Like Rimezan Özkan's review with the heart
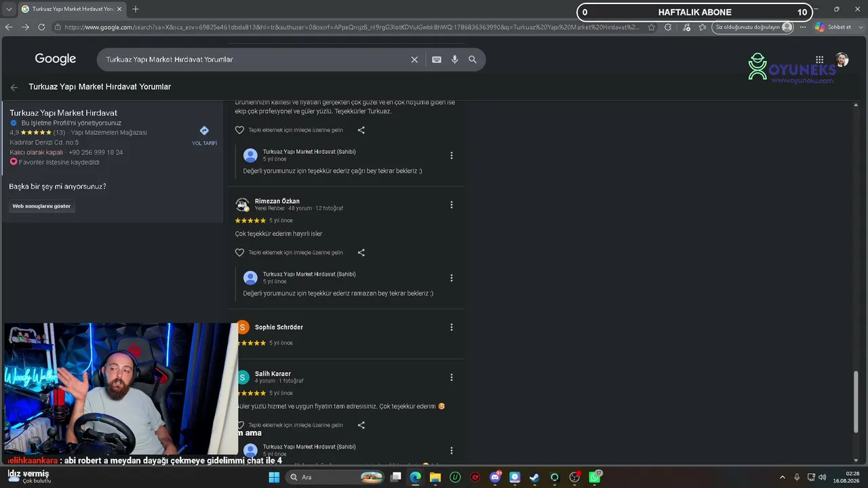 coord(239,253)
